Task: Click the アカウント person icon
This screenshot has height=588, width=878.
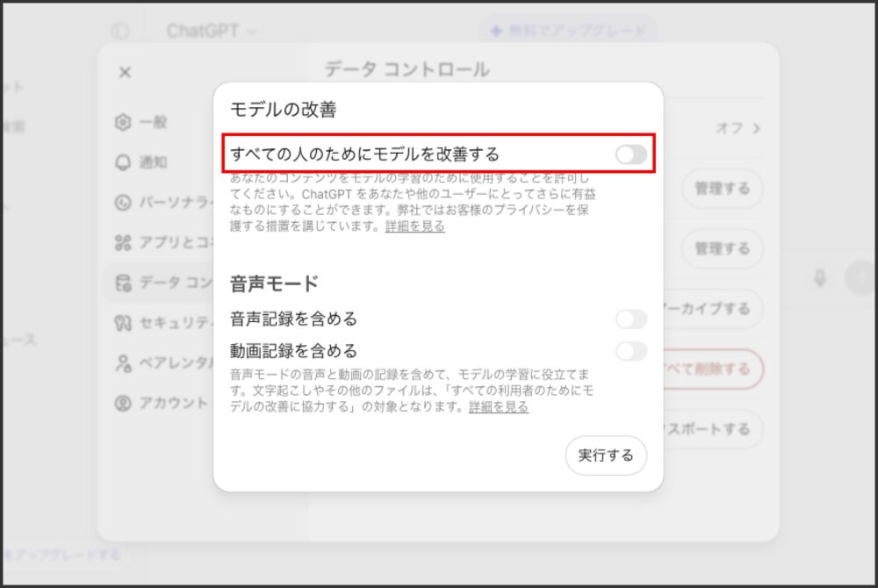Action: (123, 404)
